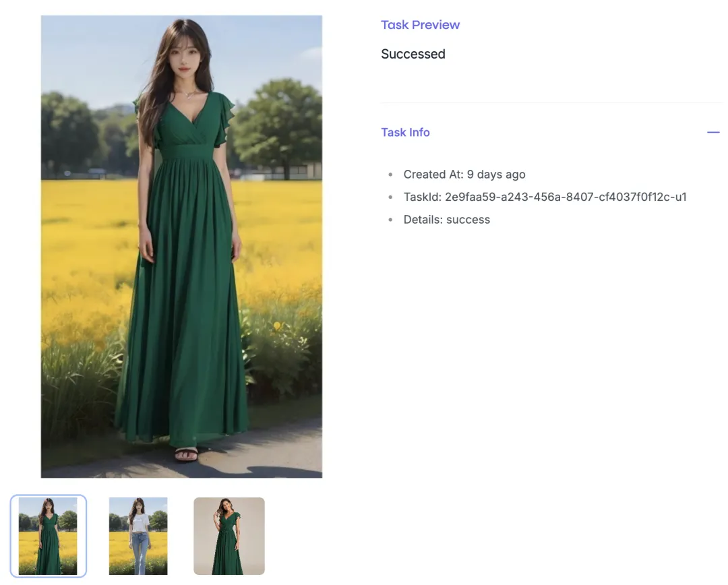The width and height of the screenshot is (728, 585).
Task: Click the bullet beside Details
Action: (x=390, y=220)
